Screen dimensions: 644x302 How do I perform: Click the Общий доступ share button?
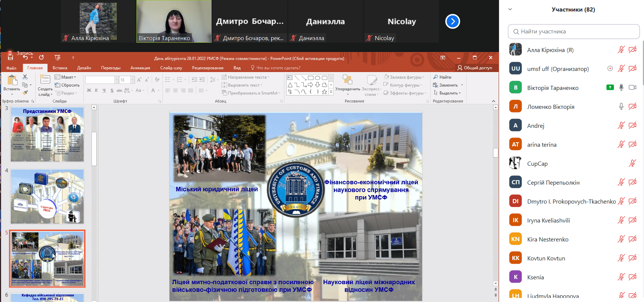point(475,68)
